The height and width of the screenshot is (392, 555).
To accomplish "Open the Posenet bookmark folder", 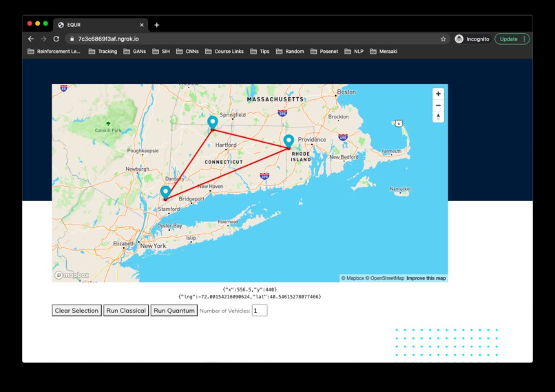I will [x=324, y=52].
